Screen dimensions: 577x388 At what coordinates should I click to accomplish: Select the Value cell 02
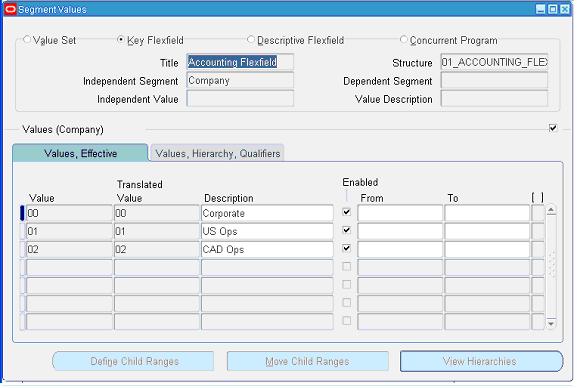coord(69,249)
